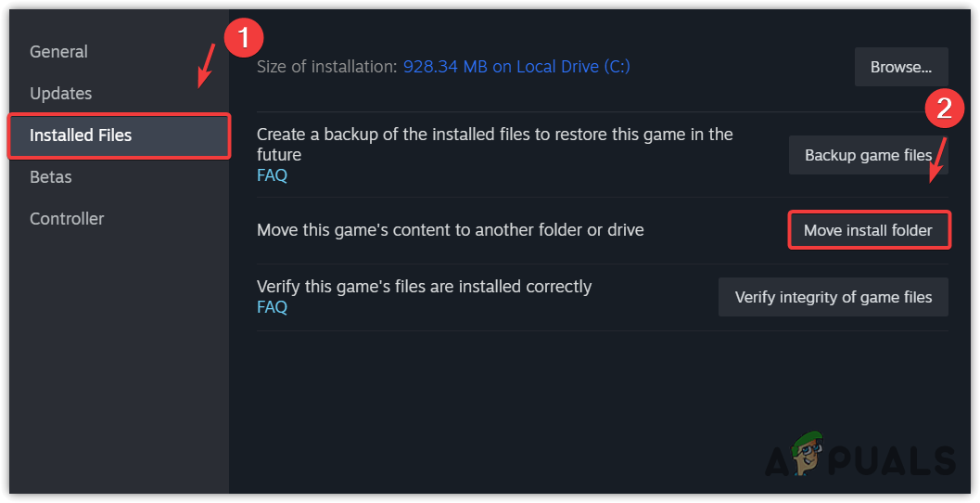
Task: Click the Browse... button
Action: tap(900, 67)
